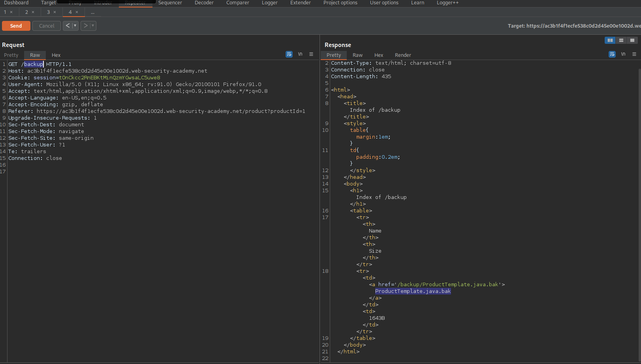Image resolution: width=641 pixels, height=364 pixels.
Task: Close Repeater tab 3
Action: (x=55, y=12)
